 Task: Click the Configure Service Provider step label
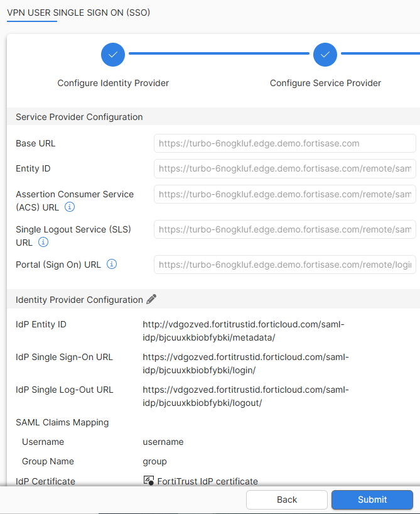pos(325,83)
